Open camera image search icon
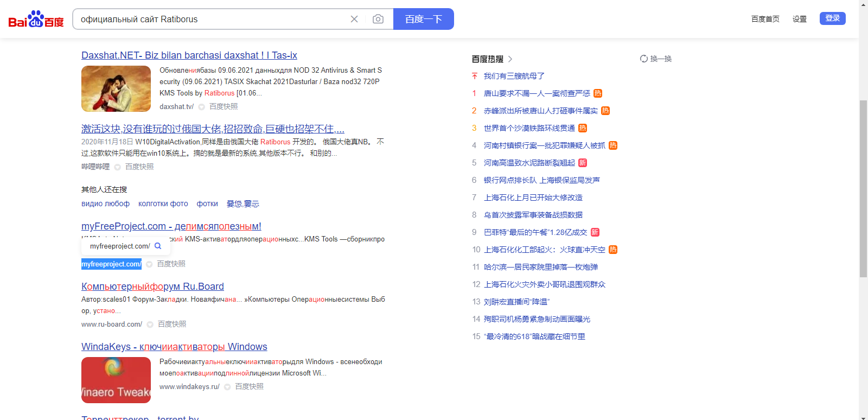Screen dimensions: 868x420 click(x=378, y=19)
